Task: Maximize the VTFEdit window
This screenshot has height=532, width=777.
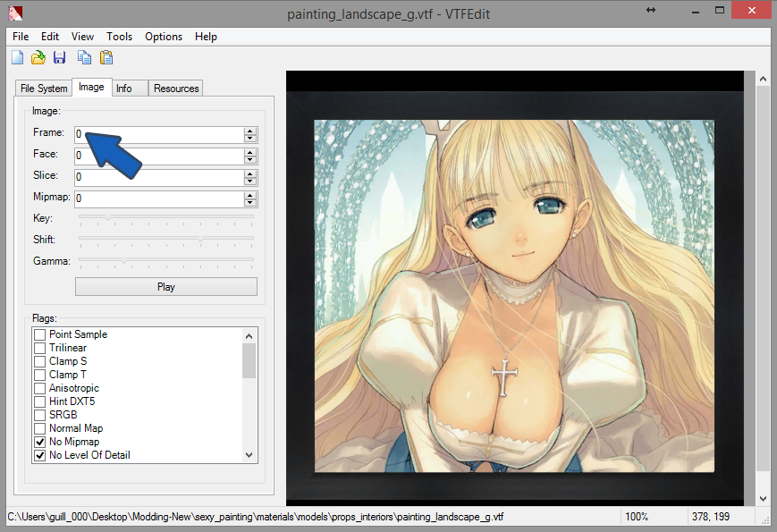Action: [x=720, y=10]
